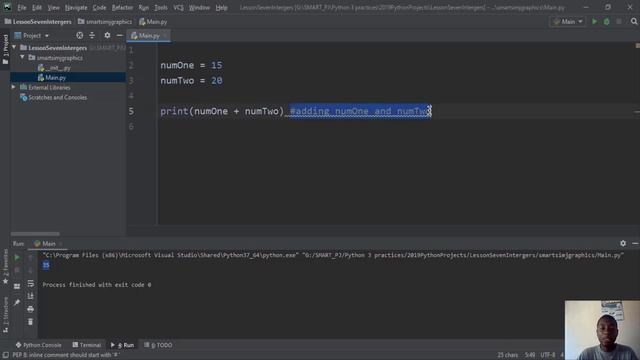
Task: Hide the Project tool window
Action: pos(119,36)
